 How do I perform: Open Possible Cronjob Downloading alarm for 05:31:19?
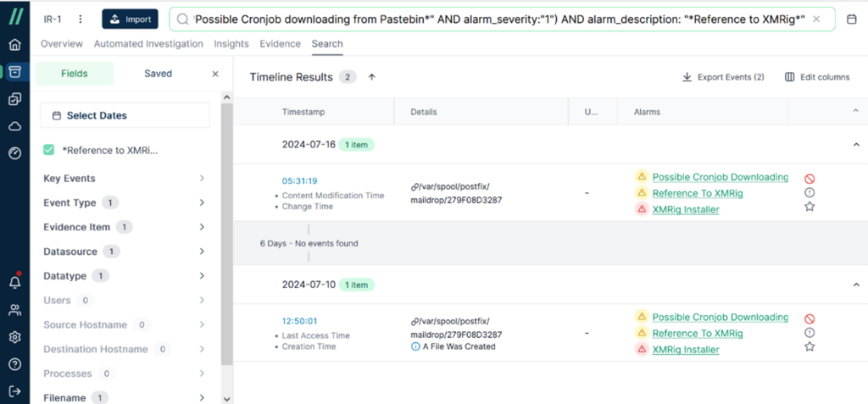click(721, 177)
